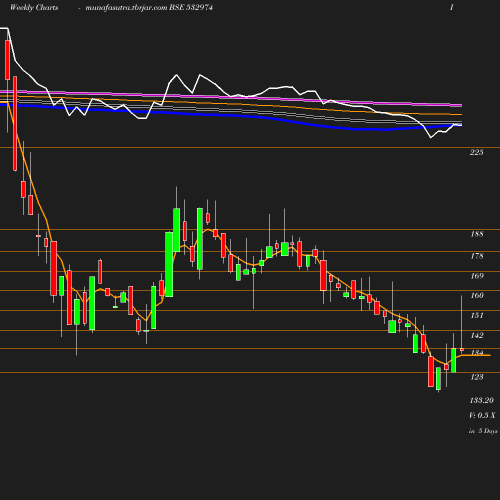Click the last small red candle at chart end
The height and width of the screenshot is (500, 500).
coord(462,349)
